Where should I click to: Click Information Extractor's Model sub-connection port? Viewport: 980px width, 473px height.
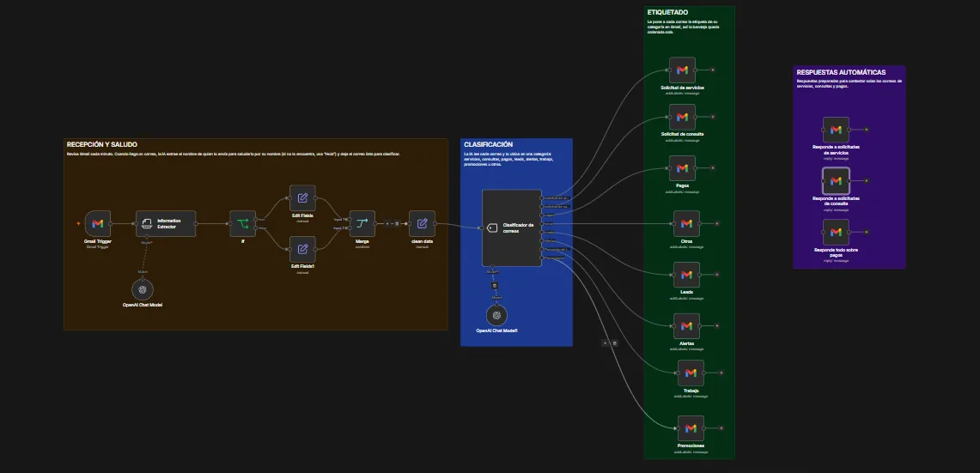pyautogui.click(x=148, y=238)
